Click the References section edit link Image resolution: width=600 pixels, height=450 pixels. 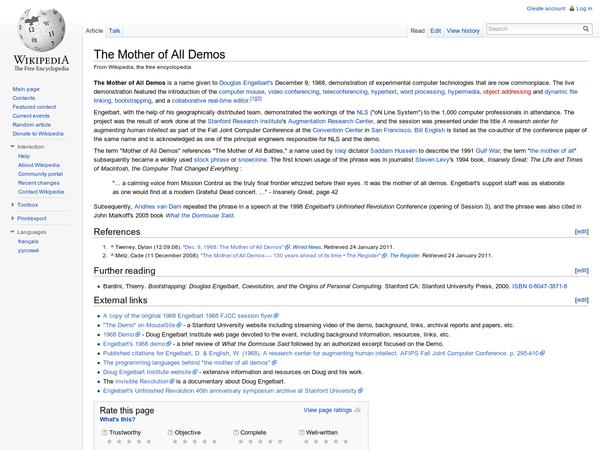tap(582, 232)
